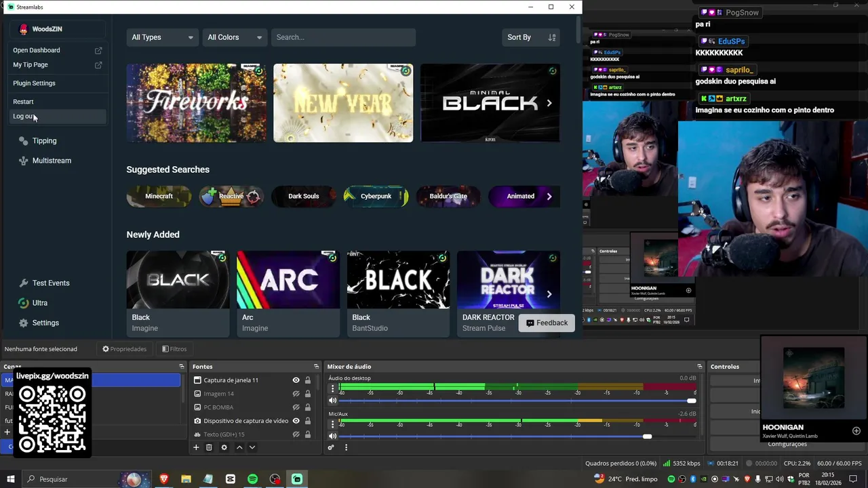Open Spotify from the taskbar

[x=252, y=479]
